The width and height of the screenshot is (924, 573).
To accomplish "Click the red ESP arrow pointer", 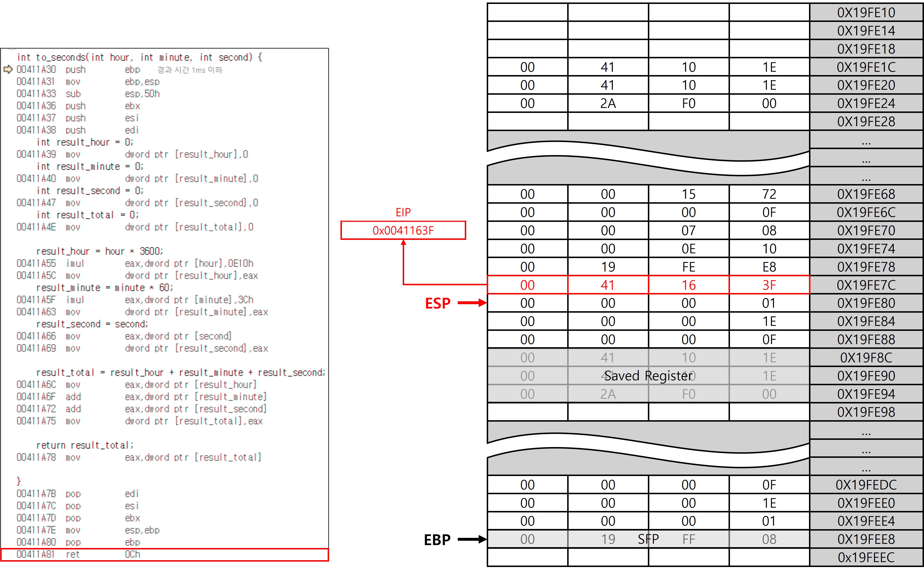I will 472,303.
